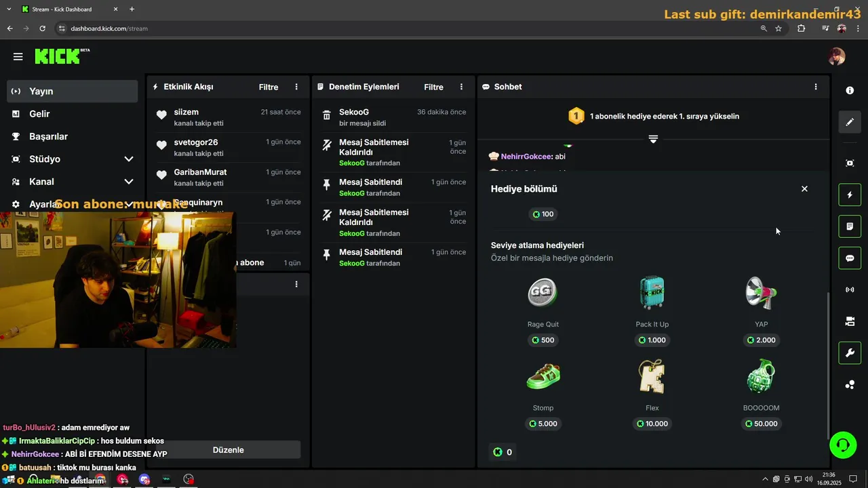Go back in the browser
This screenshot has height=488, width=868.
pyautogui.click(x=9, y=28)
